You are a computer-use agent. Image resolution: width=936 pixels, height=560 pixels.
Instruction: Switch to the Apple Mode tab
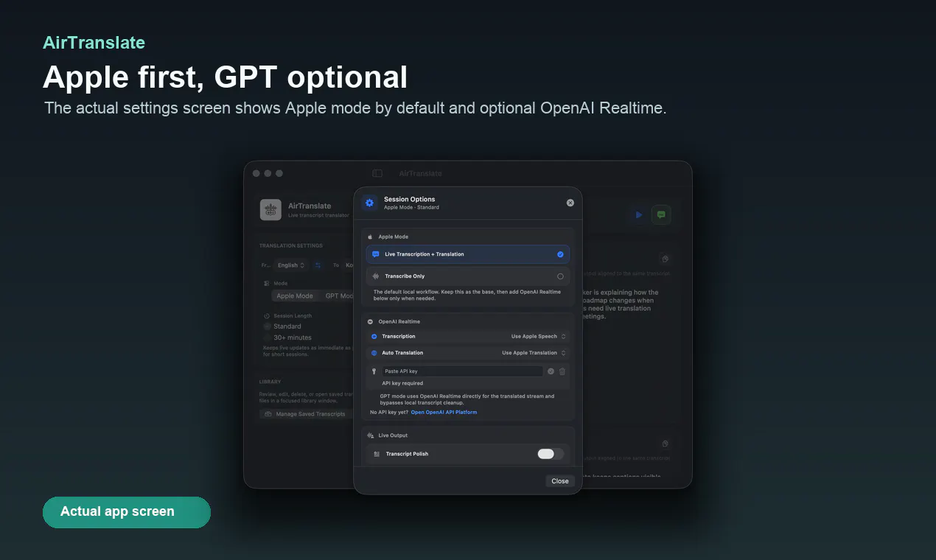[x=295, y=296]
